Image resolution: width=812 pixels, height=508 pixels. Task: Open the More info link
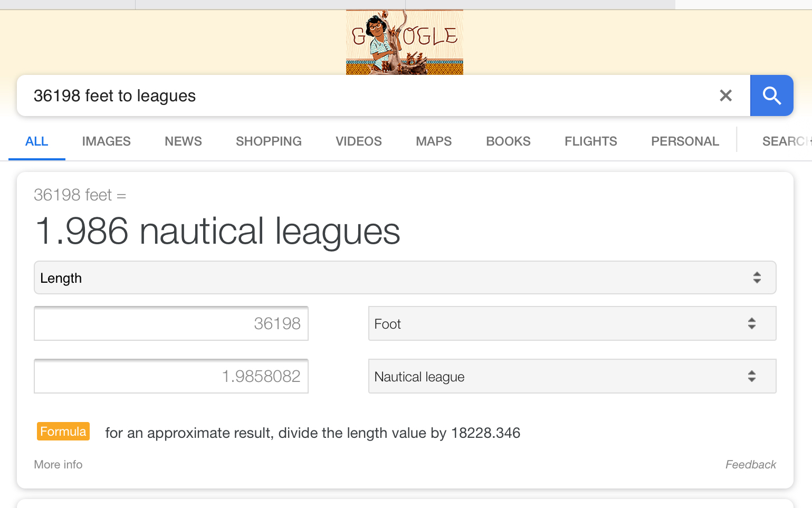pyautogui.click(x=58, y=464)
